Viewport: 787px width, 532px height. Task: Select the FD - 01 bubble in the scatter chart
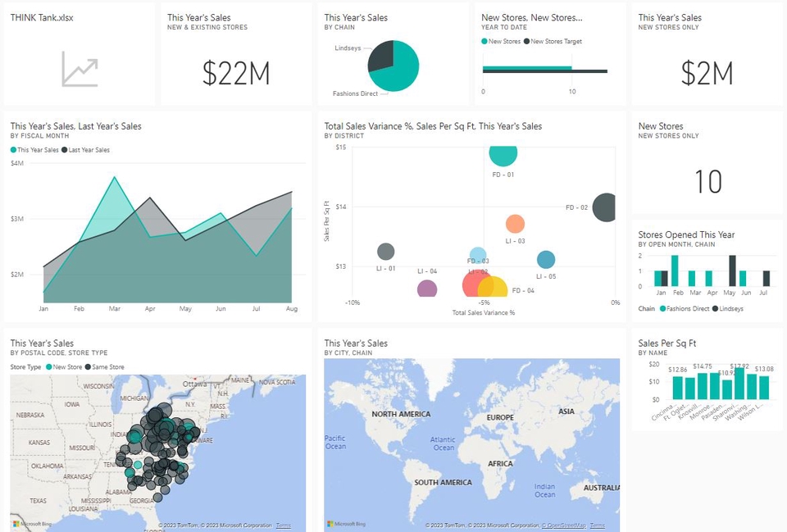pyautogui.click(x=503, y=153)
